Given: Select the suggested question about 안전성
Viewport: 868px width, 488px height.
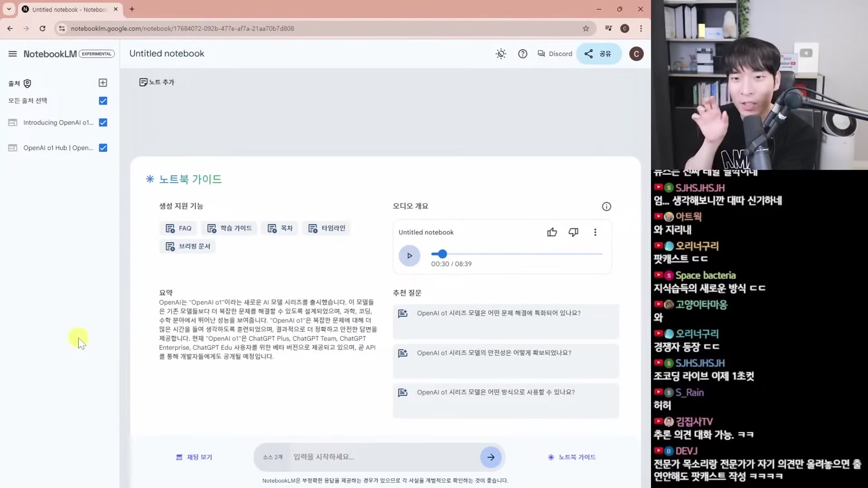Looking at the screenshot, I should click(506, 361).
